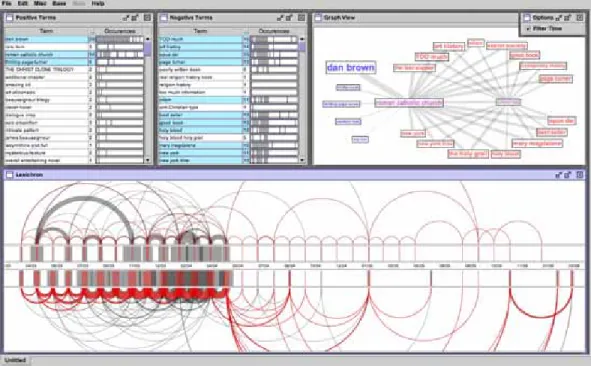Viewport: 591px width, 366px height.
Task: Click the TOO much node in Graph View
Action: pos(432,57)
